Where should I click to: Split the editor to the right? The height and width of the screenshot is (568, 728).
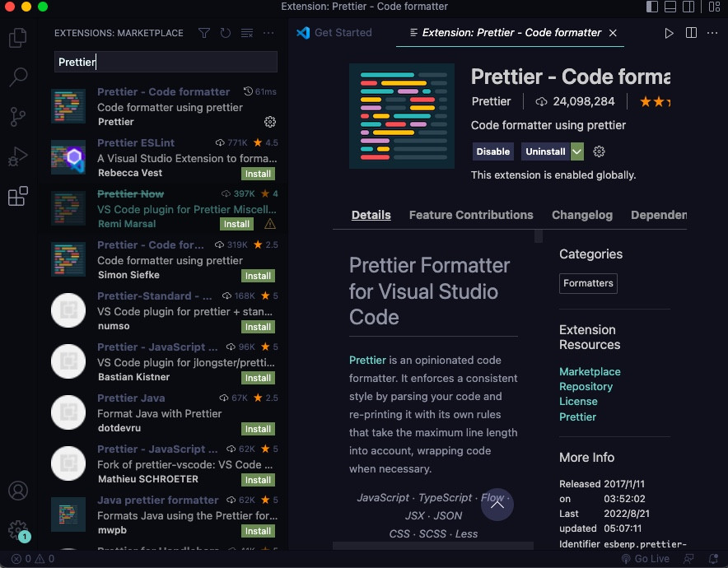tap(691, 33)
